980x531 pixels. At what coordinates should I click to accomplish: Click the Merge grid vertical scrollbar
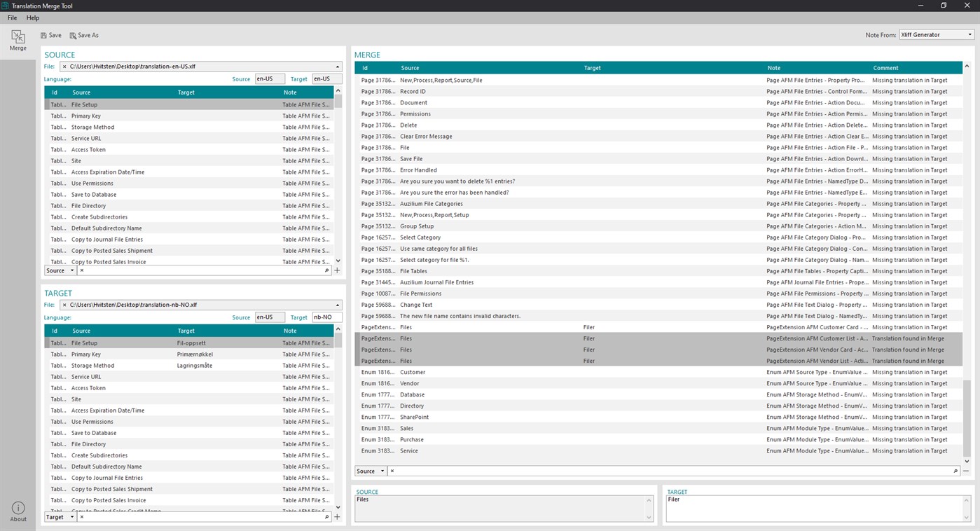click(x=967, y=419)
